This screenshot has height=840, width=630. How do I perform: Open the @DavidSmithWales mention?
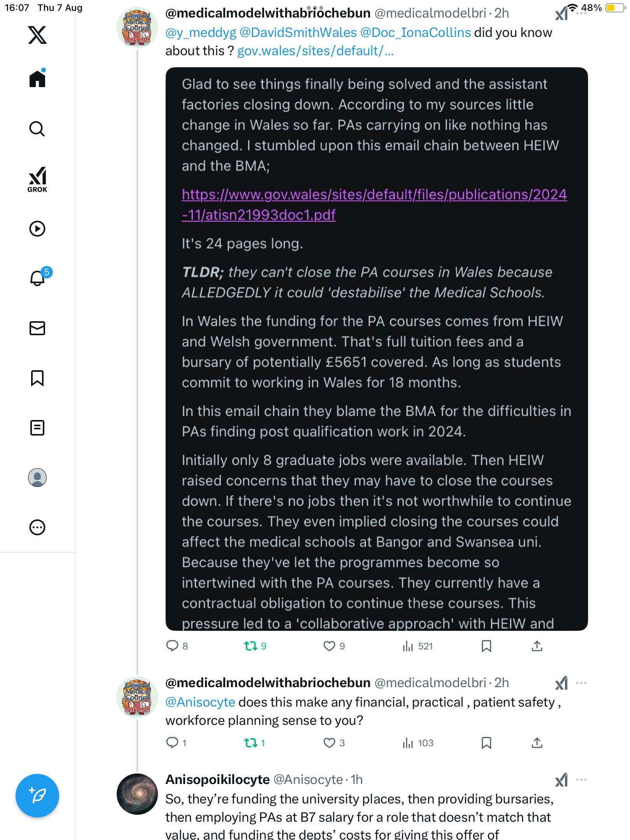(x=298, y=33)
